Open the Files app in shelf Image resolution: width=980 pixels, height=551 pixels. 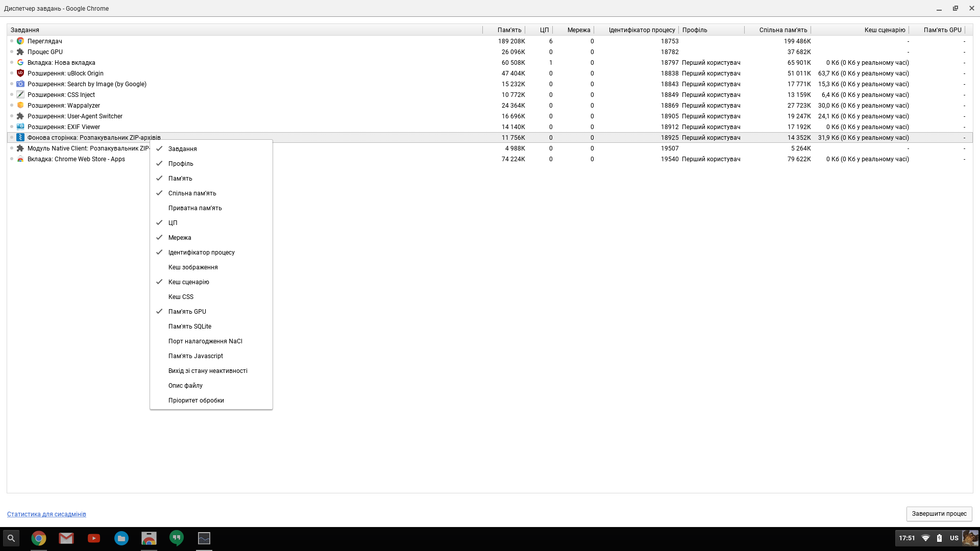[121, 538]
